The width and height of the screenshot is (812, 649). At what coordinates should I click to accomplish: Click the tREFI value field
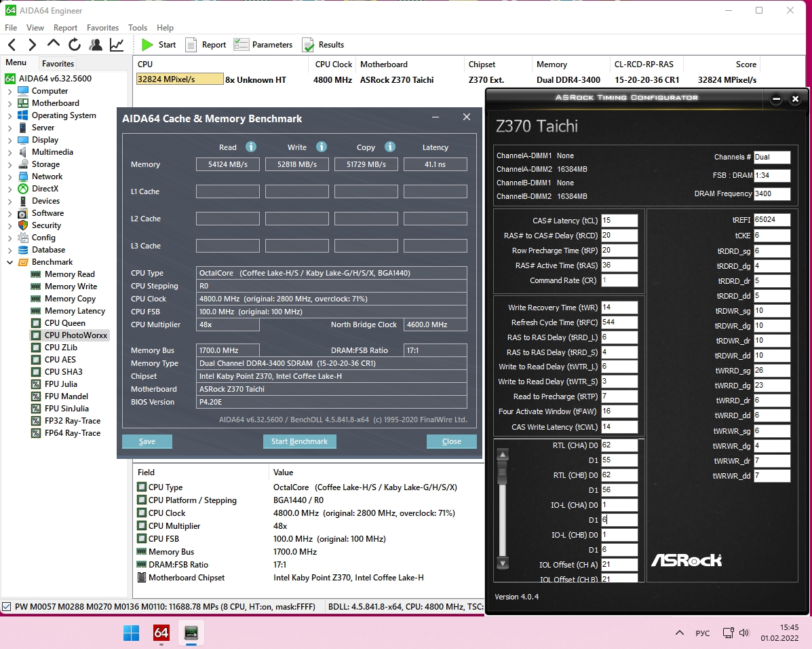click(771, 220)
